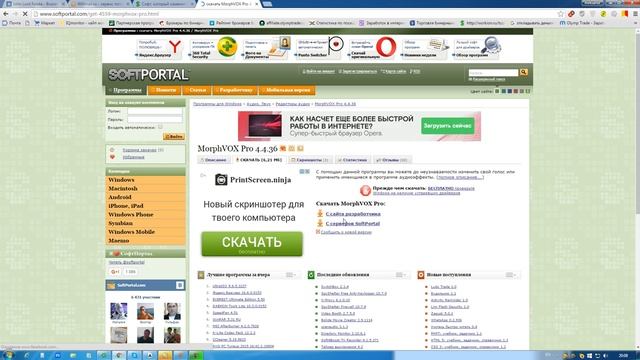The width and height of the screenshot is (640, 360).
Task: Bookmark the page with the star icon
Action: click(x=560, y=13)
